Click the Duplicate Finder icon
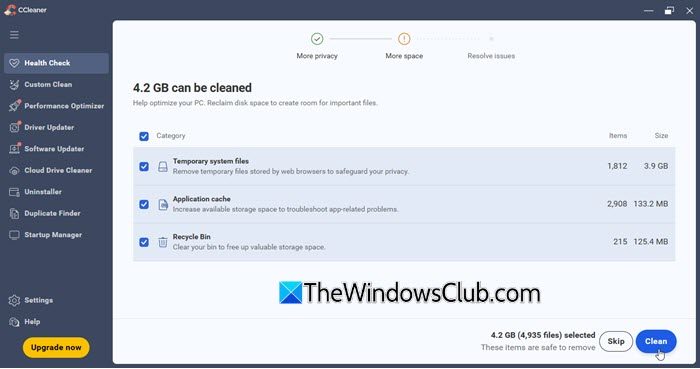Screen dimensions: 700x369 (14, 213)
